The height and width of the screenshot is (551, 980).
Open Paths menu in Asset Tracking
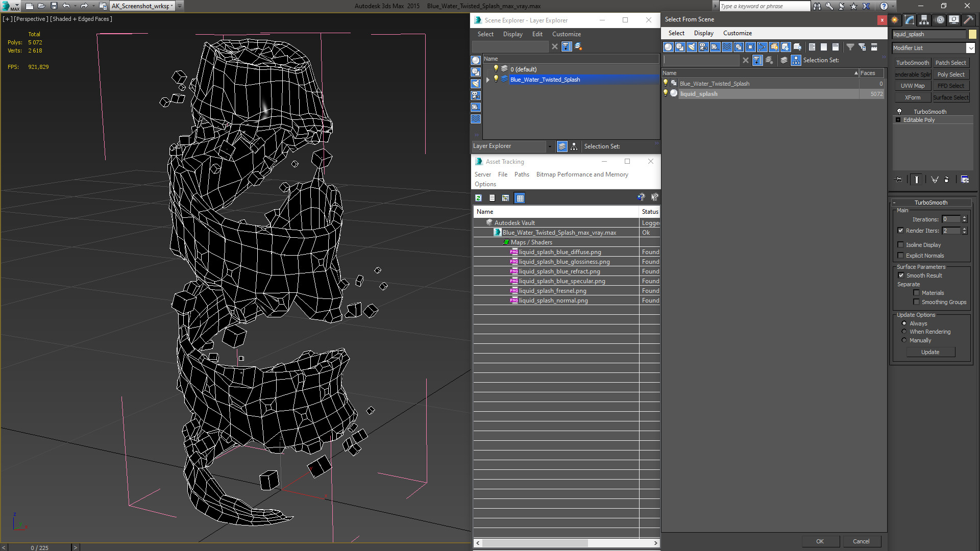coord(522,174)
